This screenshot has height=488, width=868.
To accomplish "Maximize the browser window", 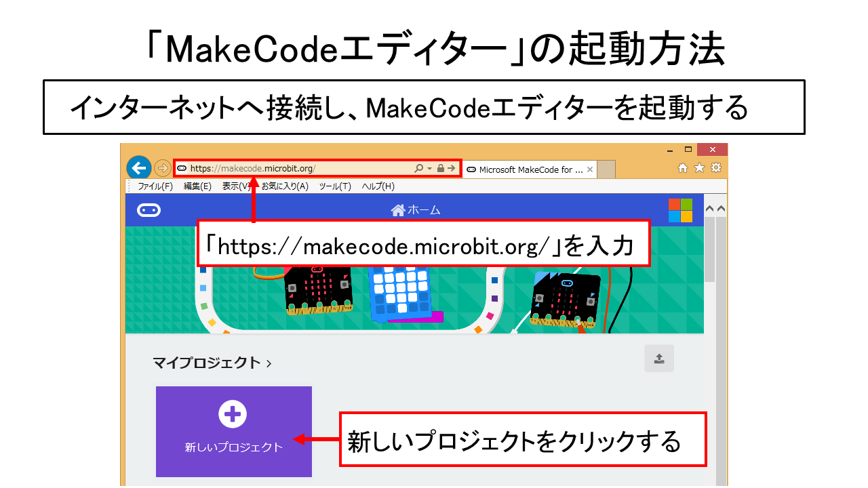I will [688, 150].
